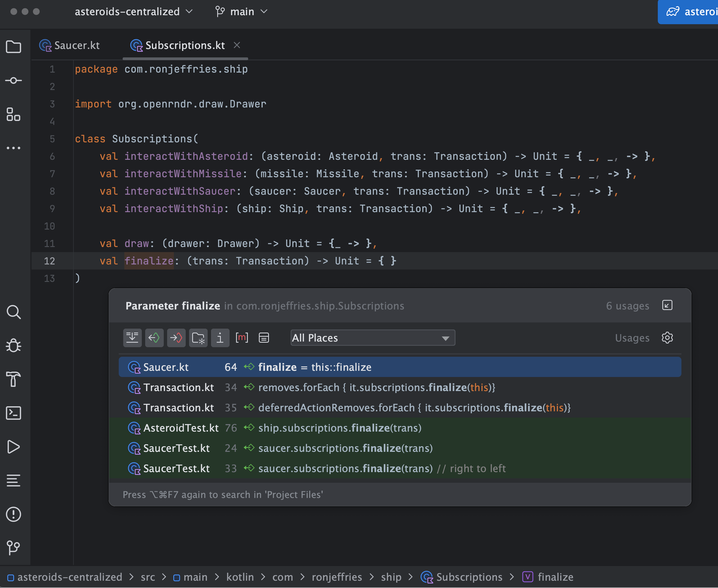The width and height of the screenshot is (718, 588).
Task: Click the main breadcrumb
Action: click(190, 577)
